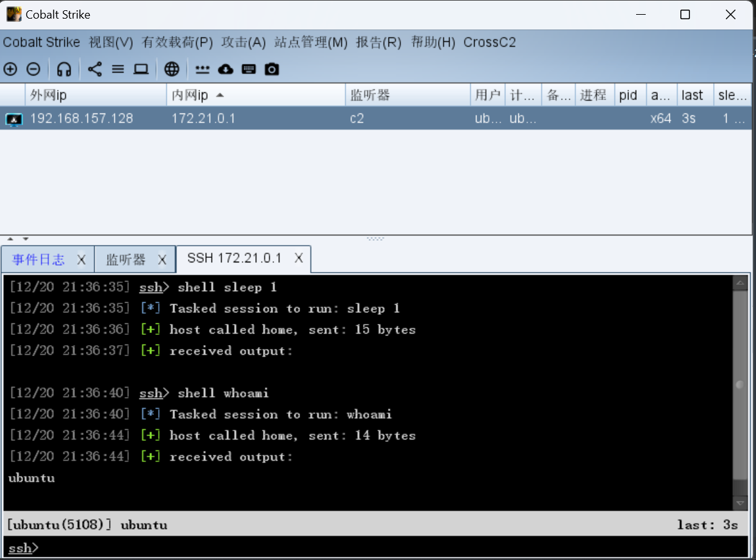Open a new server connection with the plus icon

[10, 69]
